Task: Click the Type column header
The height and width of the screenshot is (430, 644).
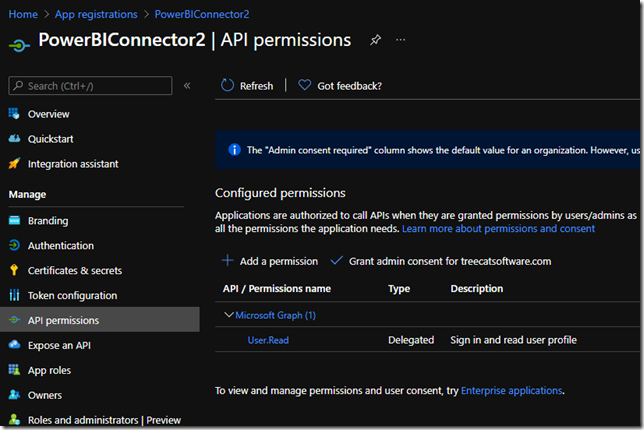Action: coord(399,289)
